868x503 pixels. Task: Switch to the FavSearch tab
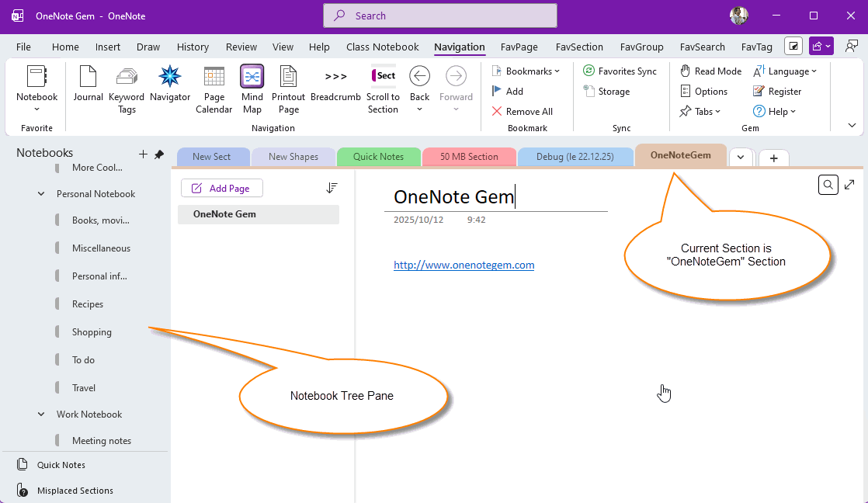tap(703, 47)
